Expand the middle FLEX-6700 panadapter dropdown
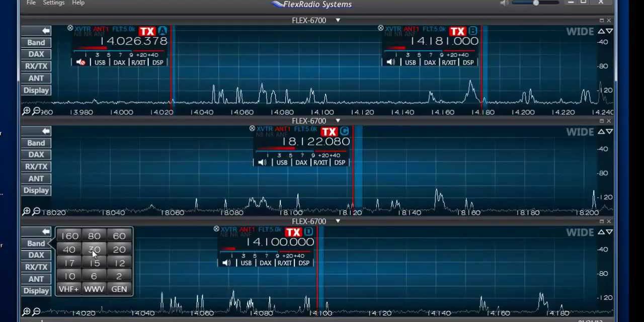This screenshot has height=322, width=644. (338, 121)
